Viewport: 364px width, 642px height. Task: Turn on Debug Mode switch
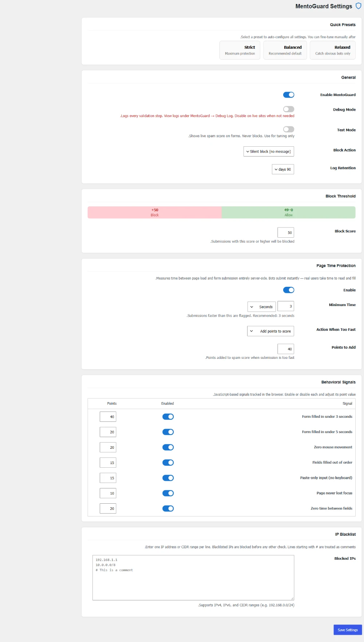coord(289,109)
